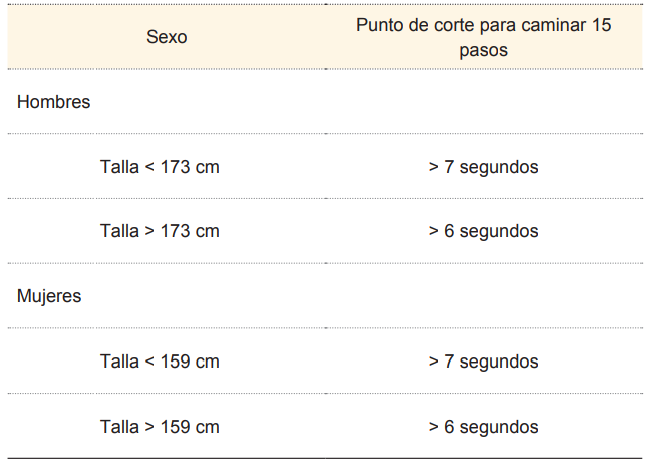655x462 pixels.
Task: Click "segundos" in the last table row
Action: tap(499, 427)
